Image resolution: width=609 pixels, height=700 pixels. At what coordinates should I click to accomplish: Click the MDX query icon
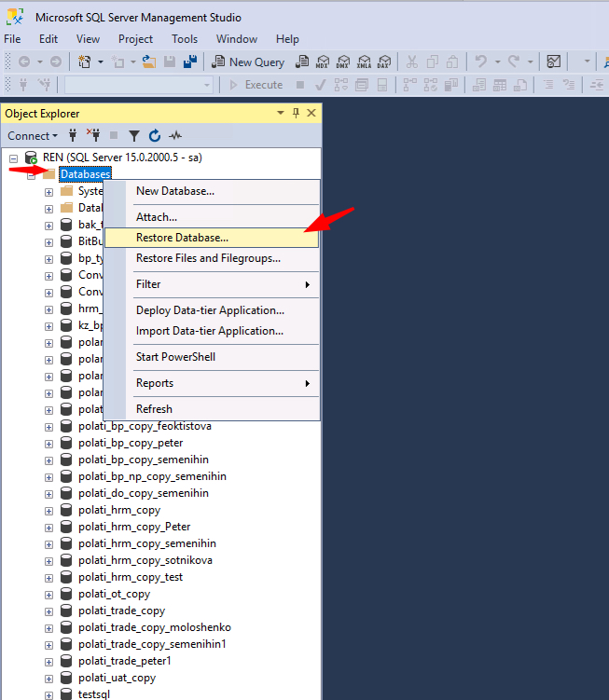click(x=322, y=62)
